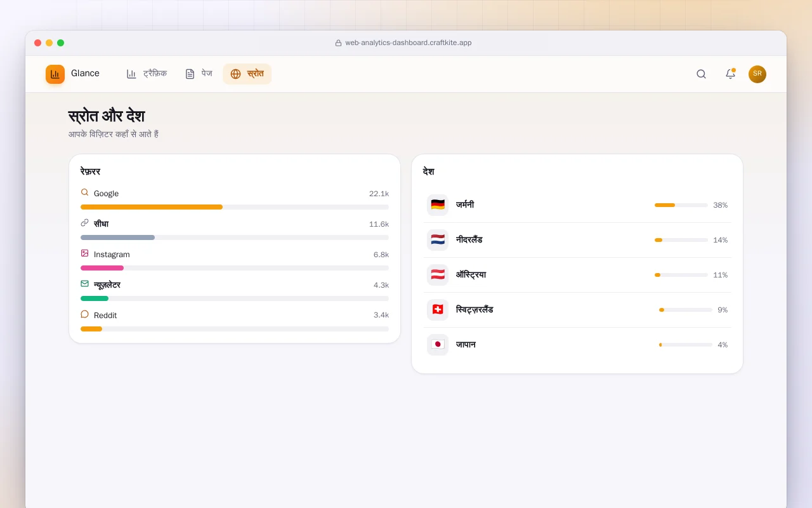Screen dimensions: 812x508
Task: Switch to the पेज tab
Action: tap(199, 74)
